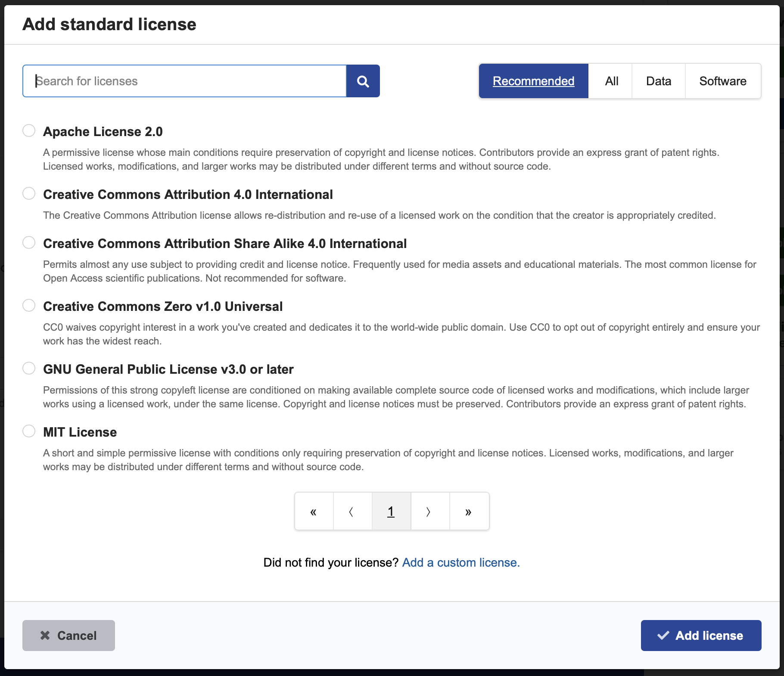Select Creative Commons Attribution 4.0 International
The height and width of the screenshot is (676, 784).
[x=29, y=193]
